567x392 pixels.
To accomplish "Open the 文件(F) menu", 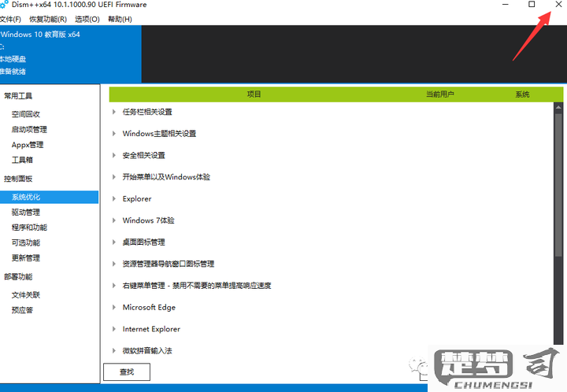I will [10, 19].
